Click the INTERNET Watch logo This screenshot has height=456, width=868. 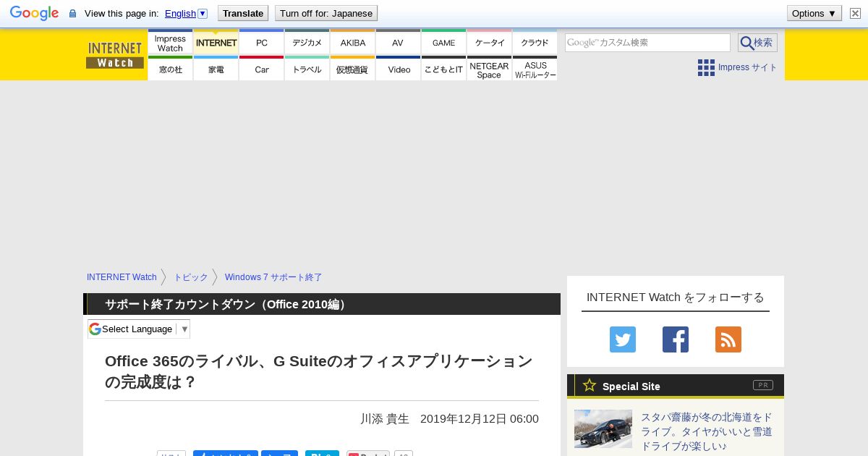click(115, 55)
